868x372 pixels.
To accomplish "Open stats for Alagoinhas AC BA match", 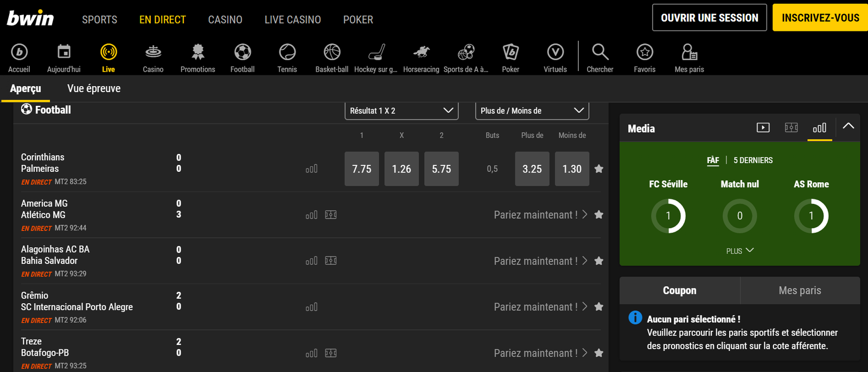I will point(311,261).
